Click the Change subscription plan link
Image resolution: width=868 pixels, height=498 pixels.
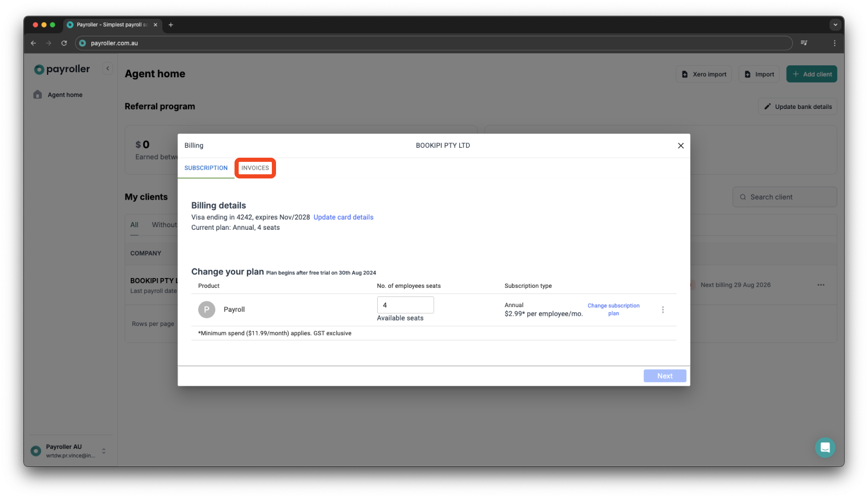point(613,309)
